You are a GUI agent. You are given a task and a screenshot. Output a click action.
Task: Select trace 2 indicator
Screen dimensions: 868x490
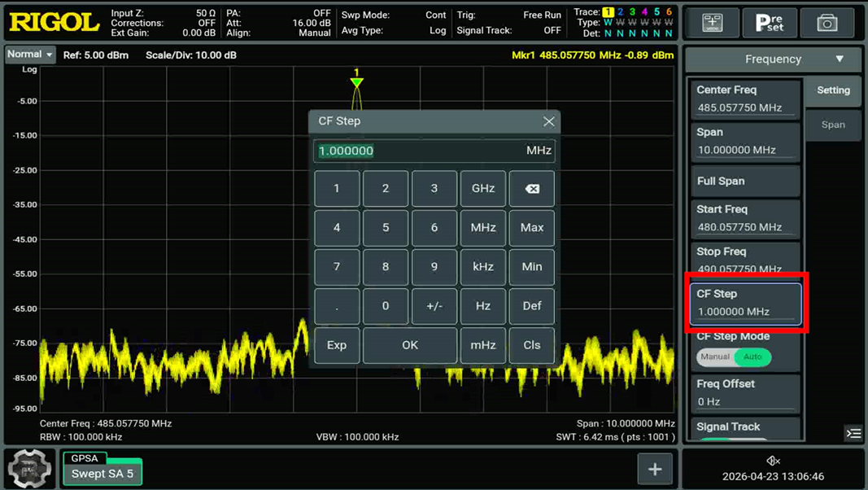coord(620,11)
